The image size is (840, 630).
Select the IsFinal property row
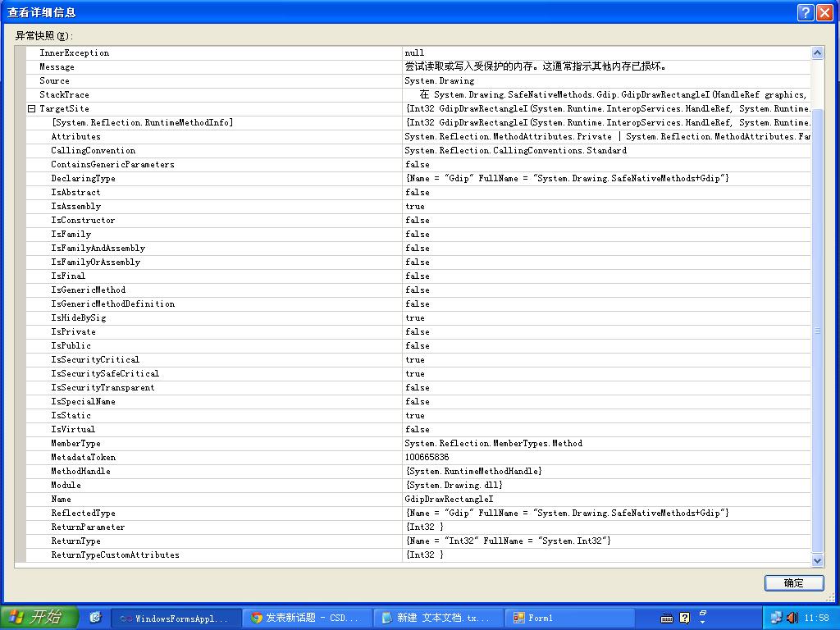[x=418, y=276]
